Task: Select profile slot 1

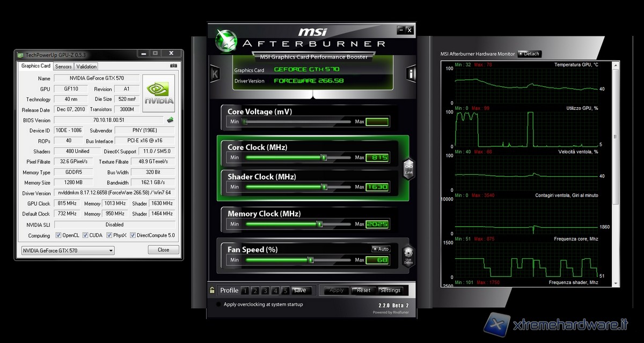Action: click(x=245, y=291)
